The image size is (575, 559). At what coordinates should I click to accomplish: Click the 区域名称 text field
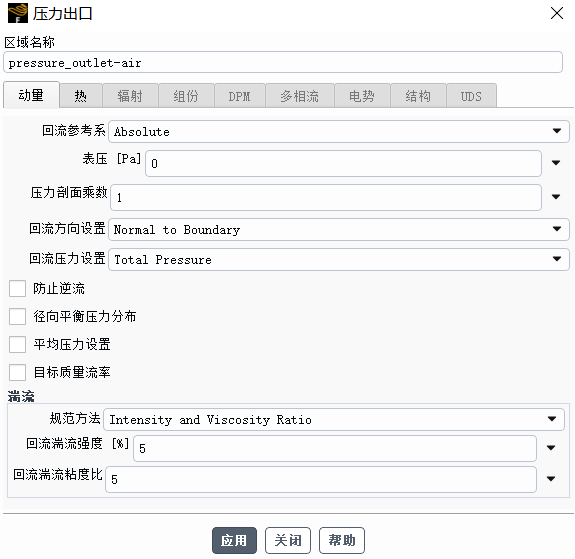(x=283, y=63)
